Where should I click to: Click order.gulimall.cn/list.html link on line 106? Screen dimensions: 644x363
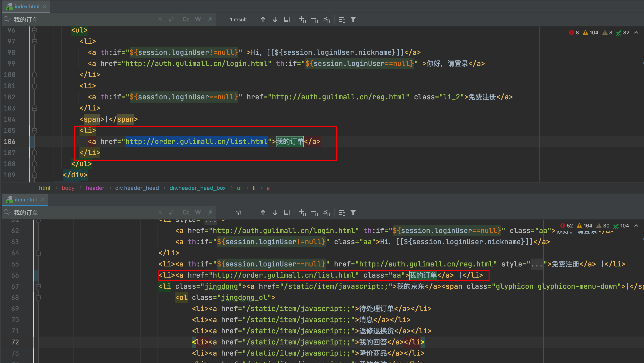pos(197,142)
